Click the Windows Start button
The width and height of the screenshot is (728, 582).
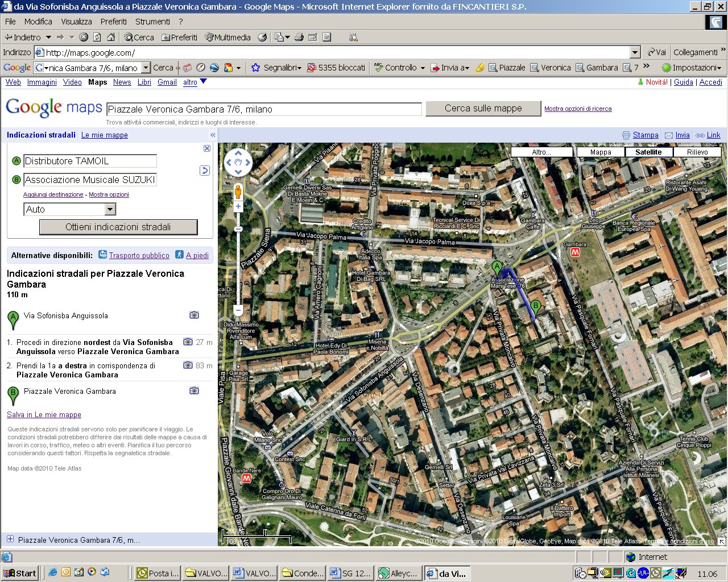19,573
